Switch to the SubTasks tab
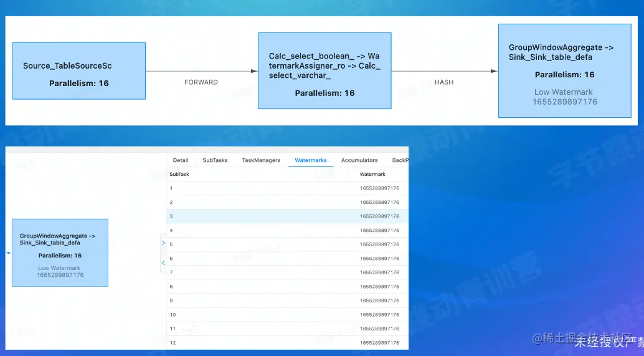The width and height of the screenshot is (644, 356). (x=215, y=160)
